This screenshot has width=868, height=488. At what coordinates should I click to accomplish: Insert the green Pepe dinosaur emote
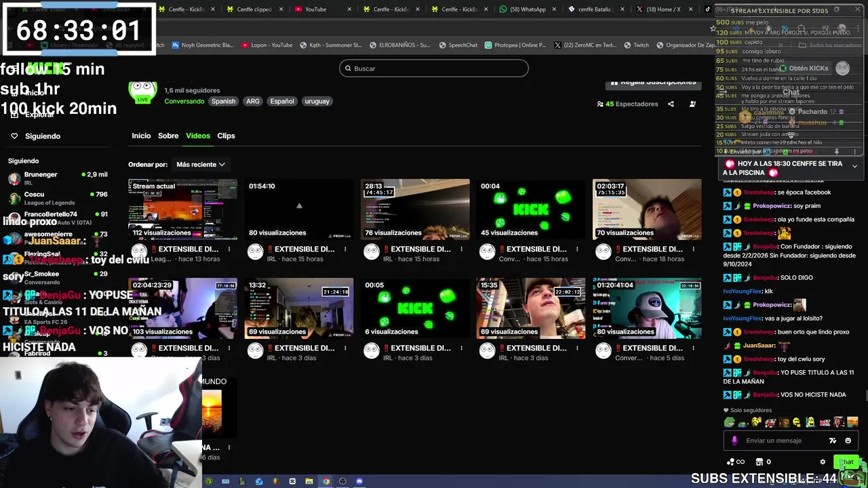pyautogui.click(x=729, y=422)
